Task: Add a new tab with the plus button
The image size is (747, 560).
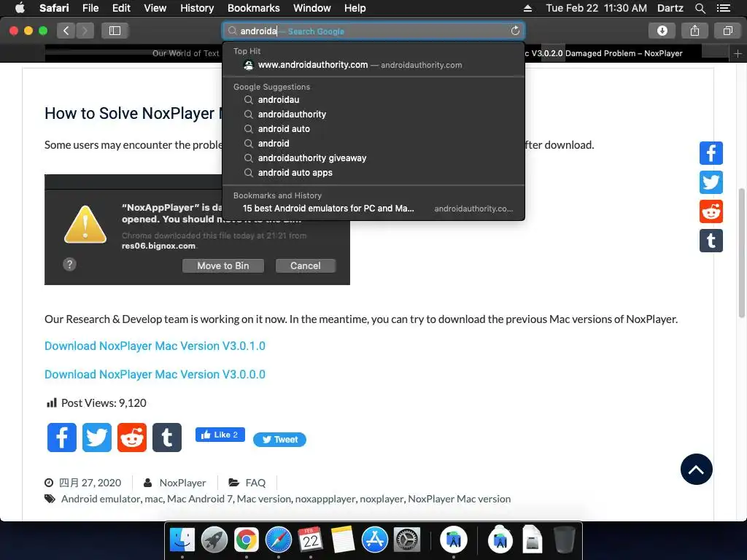Action: coord(738,54)
